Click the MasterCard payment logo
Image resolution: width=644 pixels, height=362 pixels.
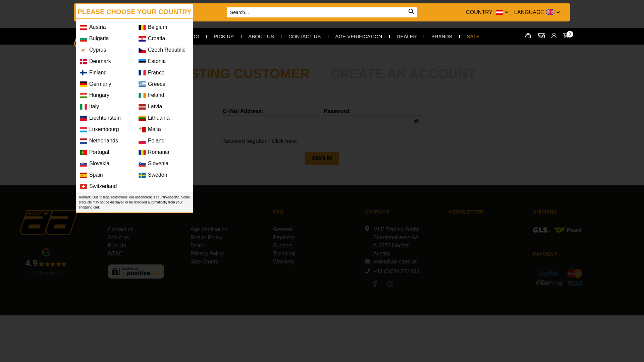pyautogui.click(x=575, y=274)
